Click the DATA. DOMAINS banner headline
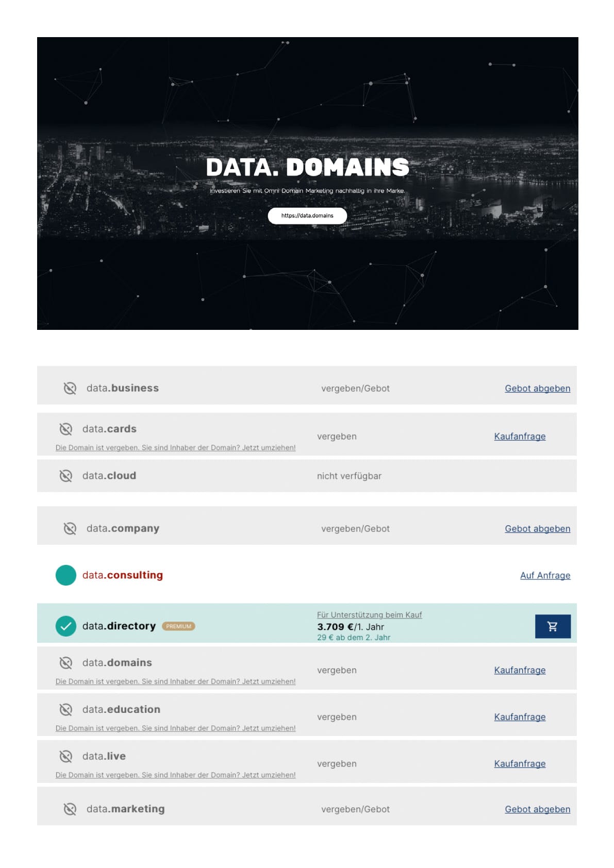 pyautogui.click(x=307, y=168)
